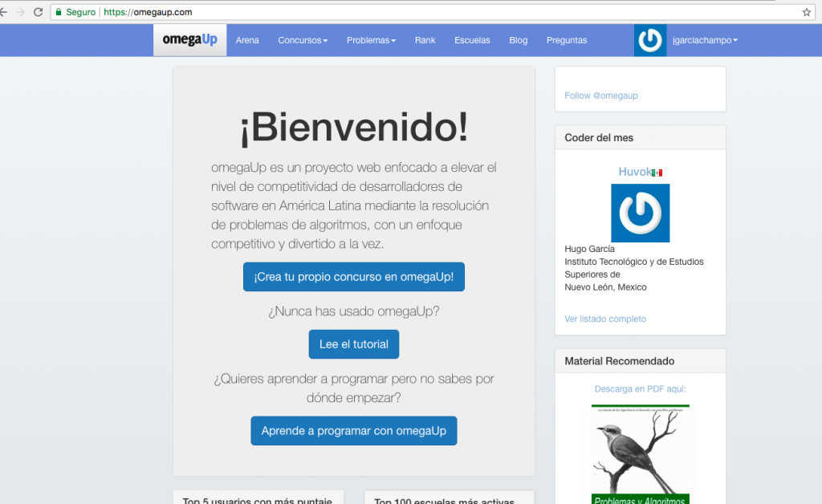Open the jgarciachampo account dropdown
The image size is (822, 504).
pos(705,40)
